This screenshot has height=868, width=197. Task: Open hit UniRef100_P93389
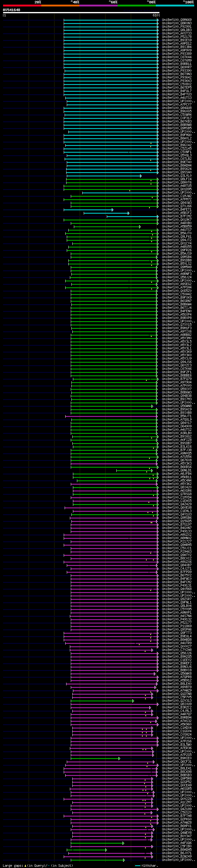coord(177,54)
